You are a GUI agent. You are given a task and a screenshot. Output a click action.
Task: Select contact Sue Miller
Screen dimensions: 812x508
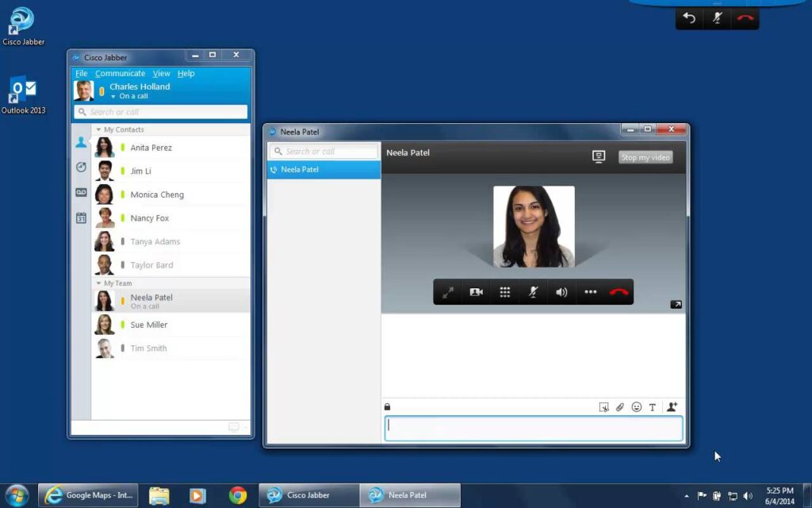click(171, 325)
